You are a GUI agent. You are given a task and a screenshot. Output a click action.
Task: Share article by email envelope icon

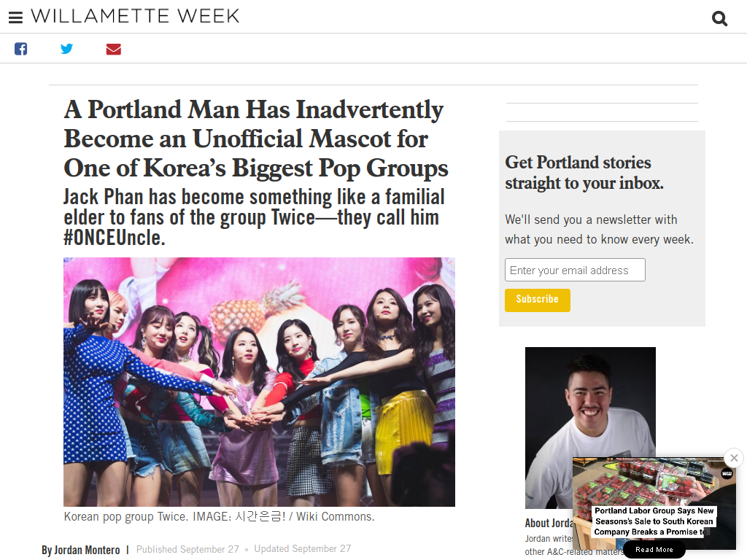(113, 49)
